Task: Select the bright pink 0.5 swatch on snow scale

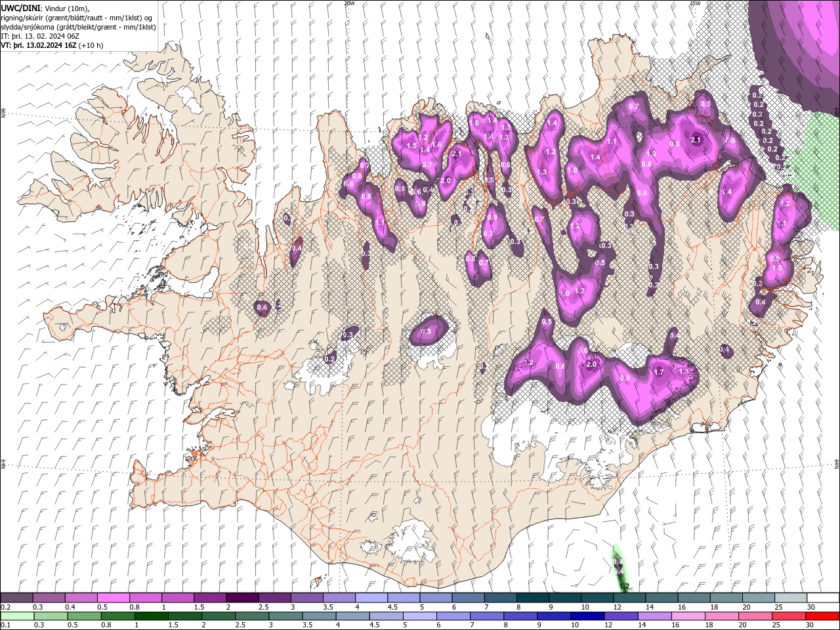Action: 113,598
